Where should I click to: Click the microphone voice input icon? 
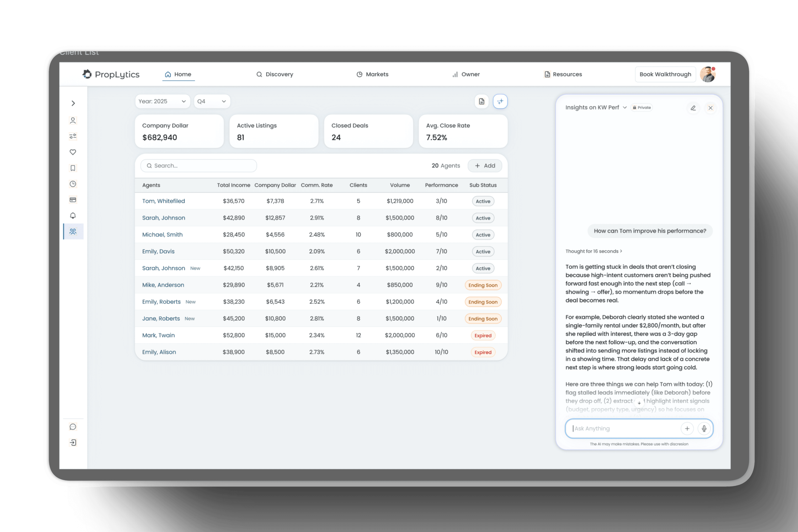click(704, 429)
